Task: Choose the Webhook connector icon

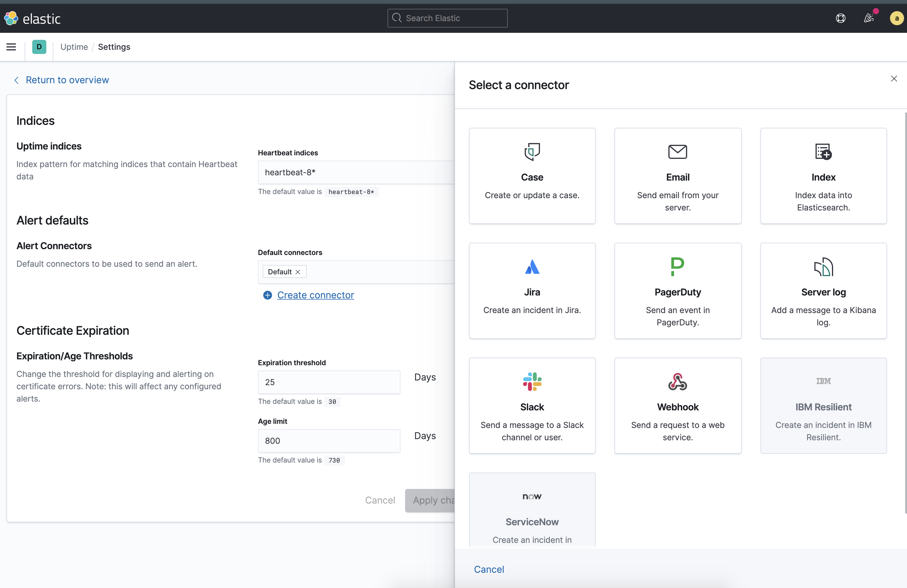Action: coord(677,381)
